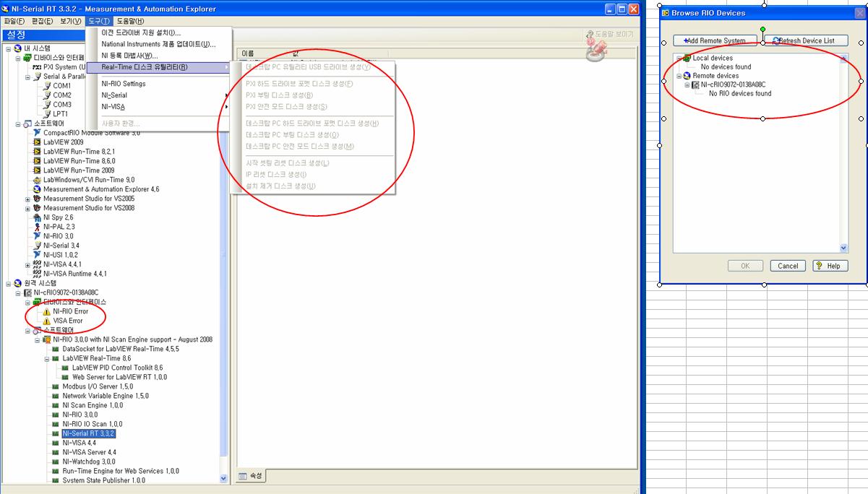Select the LPT1 port icon
This screenshot has width=868, height=494.
click(47, 114)
